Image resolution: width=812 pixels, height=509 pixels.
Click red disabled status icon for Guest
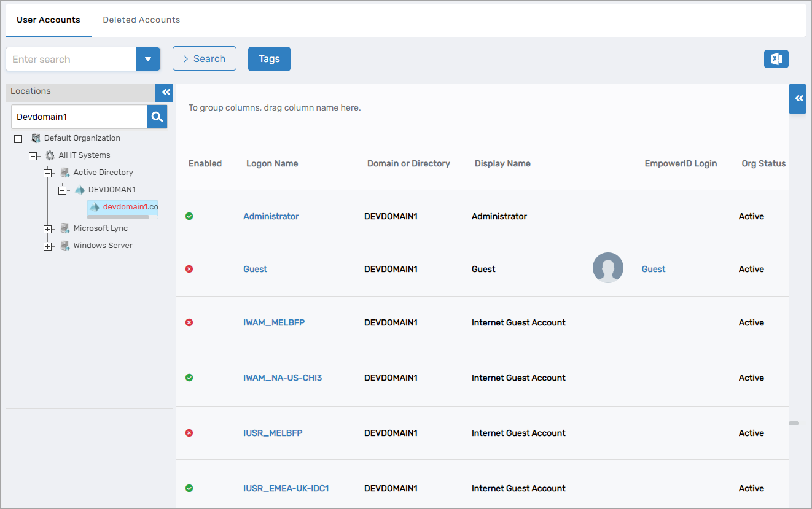click(x=189, y=269)
